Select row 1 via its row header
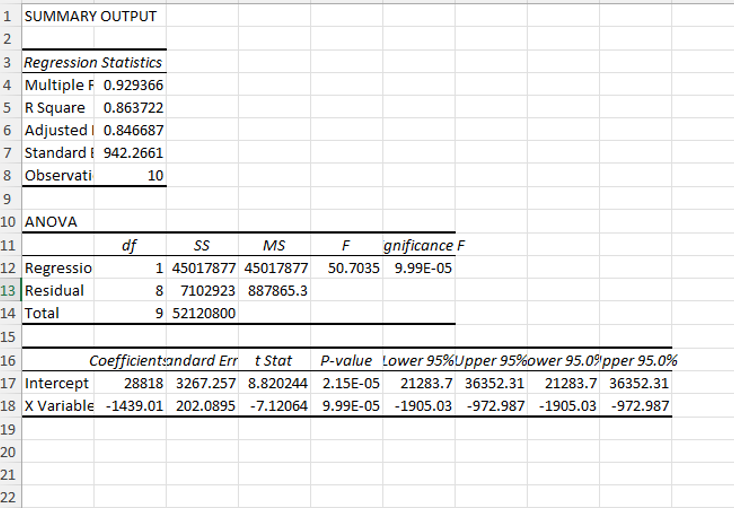 (x=10, y=16)
